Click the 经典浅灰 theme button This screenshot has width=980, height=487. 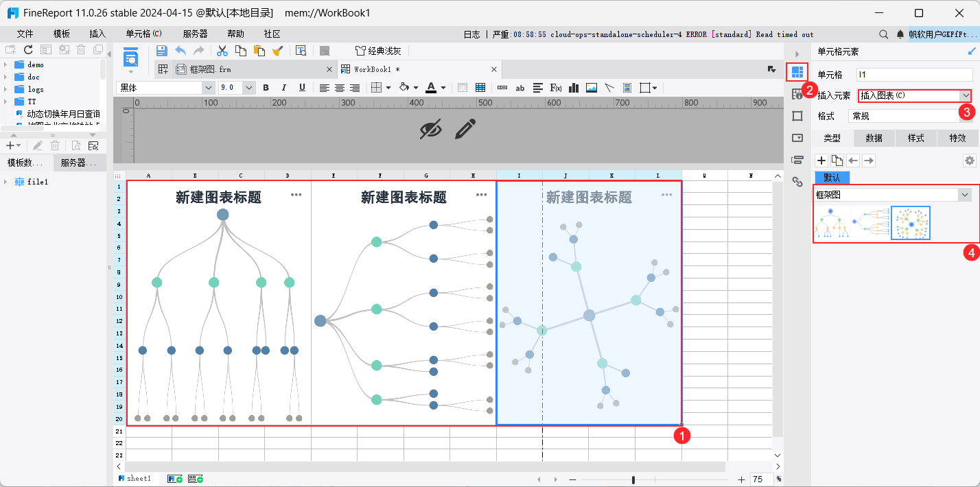point(378,50)
